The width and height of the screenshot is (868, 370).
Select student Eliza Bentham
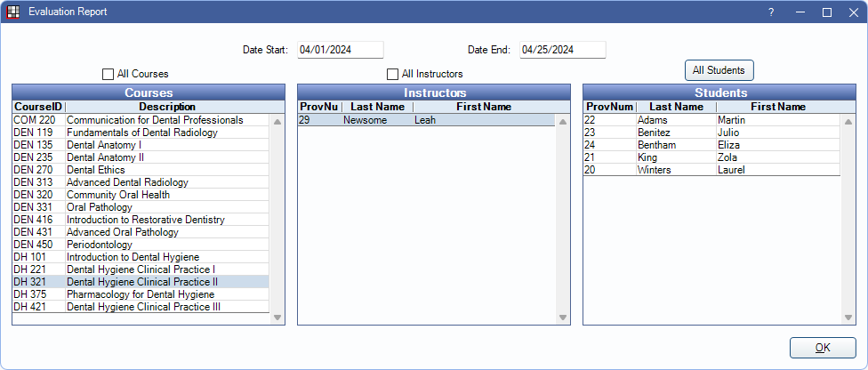(711, 145)
